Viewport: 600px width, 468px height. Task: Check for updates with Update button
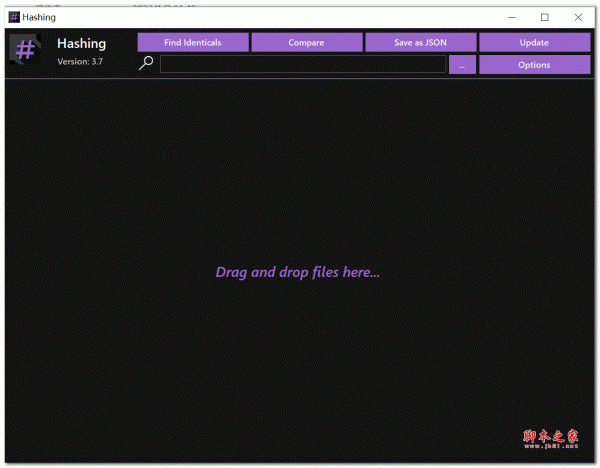click(x=534, y=42)
